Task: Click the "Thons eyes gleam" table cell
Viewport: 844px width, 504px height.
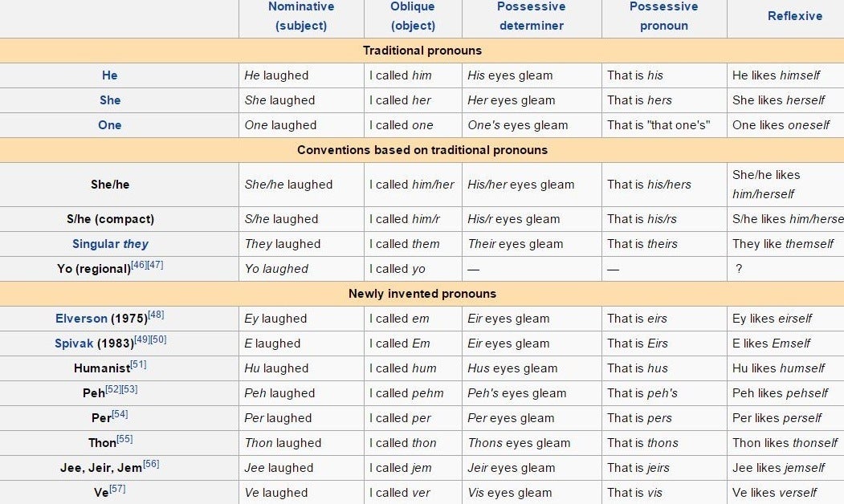Action: 519,443
